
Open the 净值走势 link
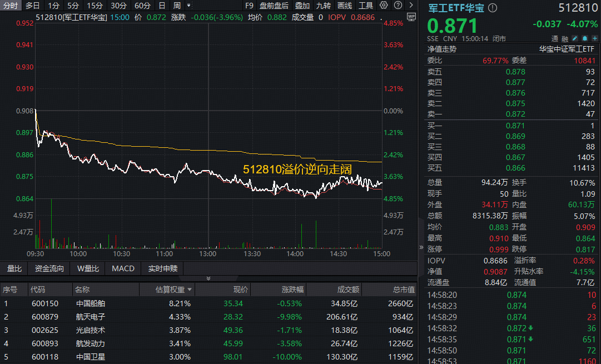coord(441,49)
